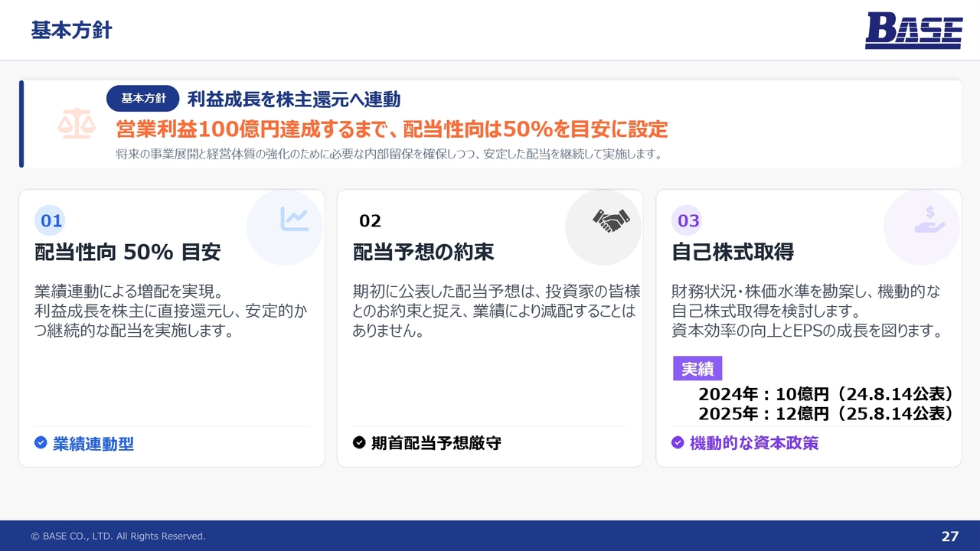
Task: Click the purple 実績 tag
Action: [697, 369]
